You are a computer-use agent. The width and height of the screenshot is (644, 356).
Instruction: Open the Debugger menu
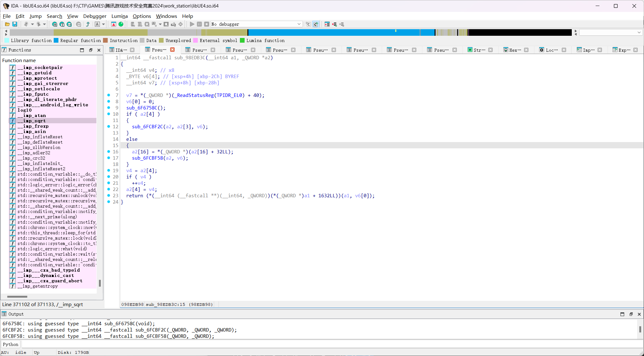pyautogui.click(x=95, y=16)
